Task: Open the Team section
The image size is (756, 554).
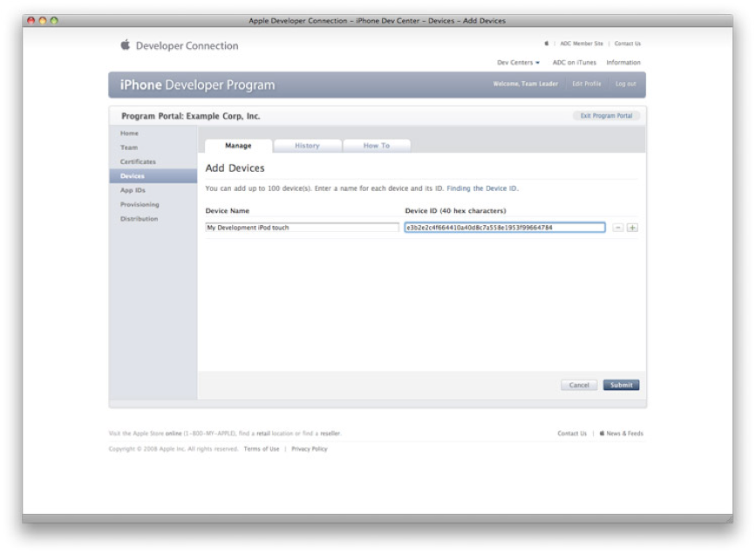Action: click(x=129, y=147)
